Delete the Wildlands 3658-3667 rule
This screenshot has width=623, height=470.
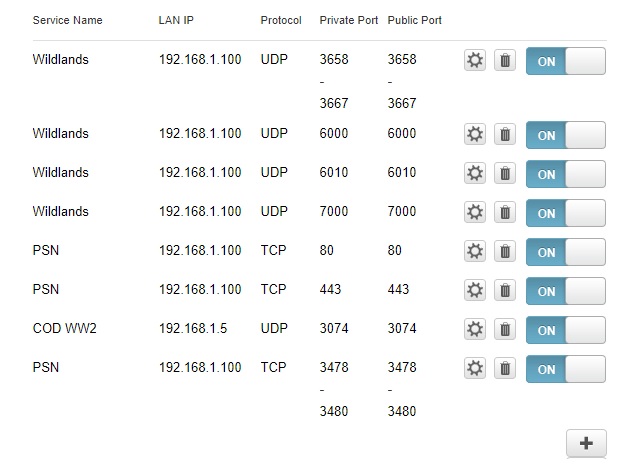click(x=505, y=61)
